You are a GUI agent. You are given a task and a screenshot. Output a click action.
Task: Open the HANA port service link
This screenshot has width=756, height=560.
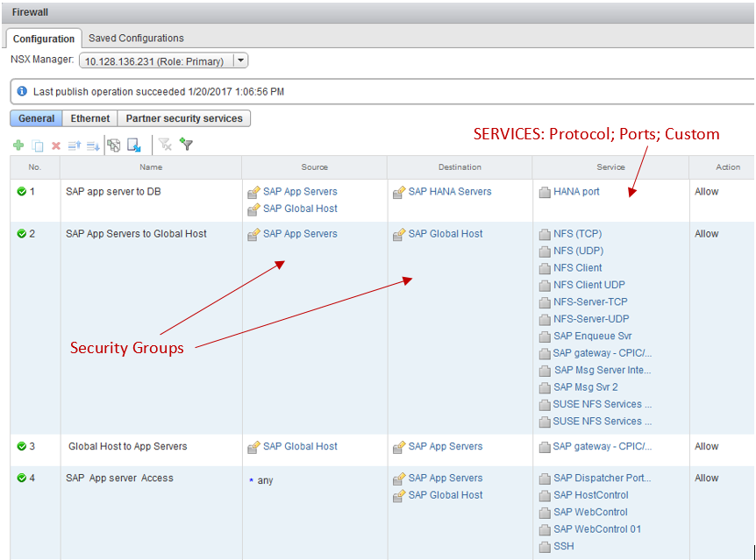pyautogui.click(x=576, y=191)
